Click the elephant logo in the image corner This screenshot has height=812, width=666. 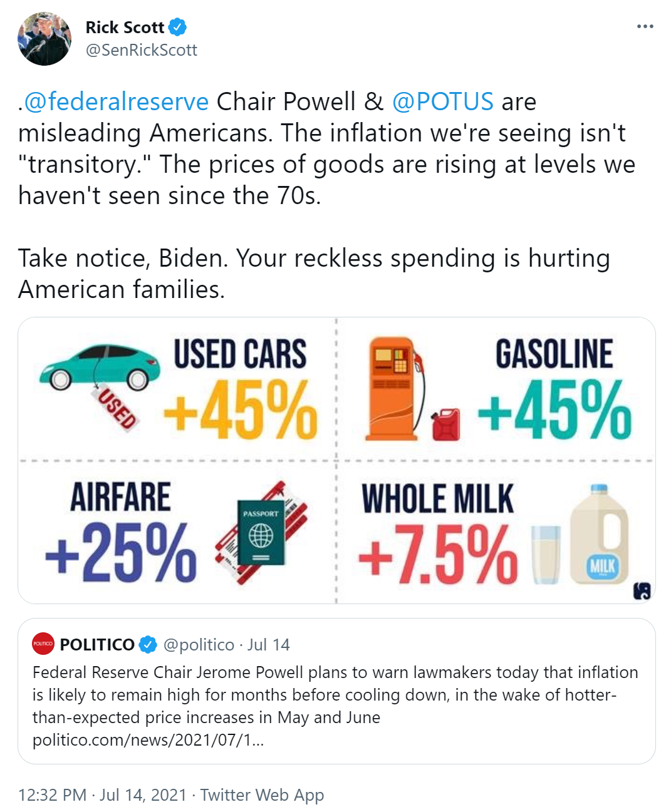[642, 591]
